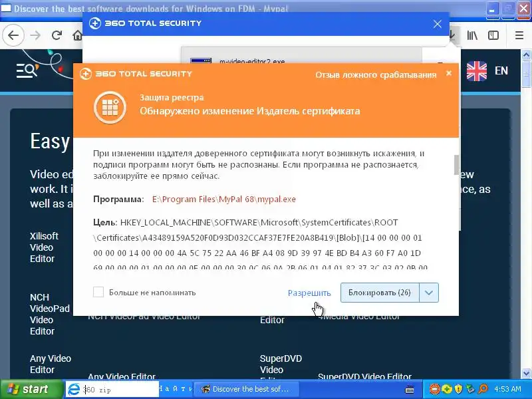Click Защита реестра heading text
Screen dimensions: 532x399
(172, 98)
